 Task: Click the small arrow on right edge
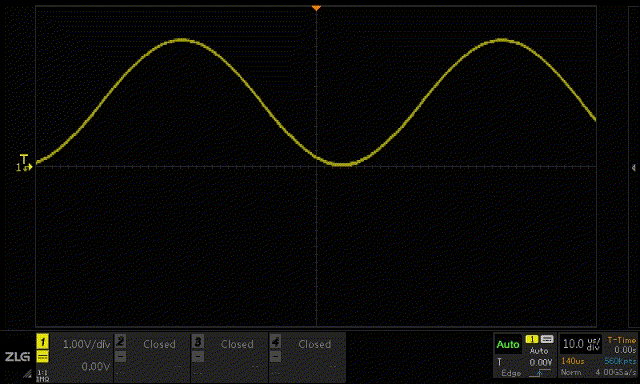click(x=633, y=167)
